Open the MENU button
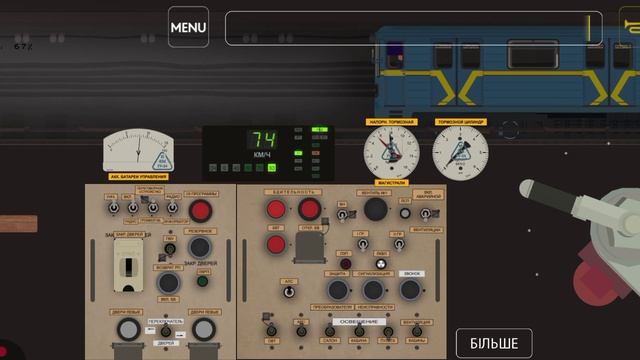This screenshot has width=640, height=360. pos(189,27)
